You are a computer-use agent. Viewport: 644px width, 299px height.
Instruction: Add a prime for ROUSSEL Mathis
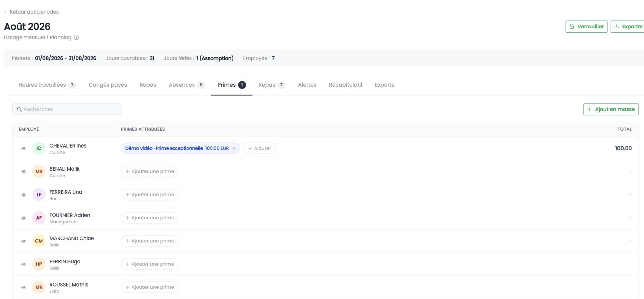(150, 287)
